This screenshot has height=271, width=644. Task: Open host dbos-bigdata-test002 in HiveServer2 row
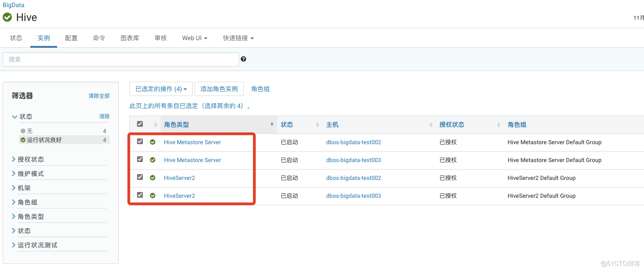click(353, 178)
